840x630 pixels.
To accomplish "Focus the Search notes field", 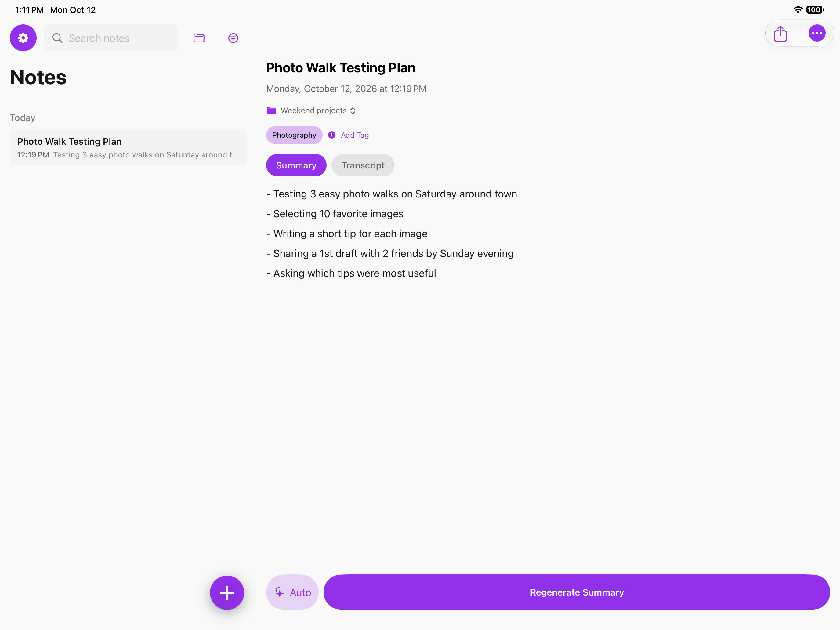I will pos(111,38).
